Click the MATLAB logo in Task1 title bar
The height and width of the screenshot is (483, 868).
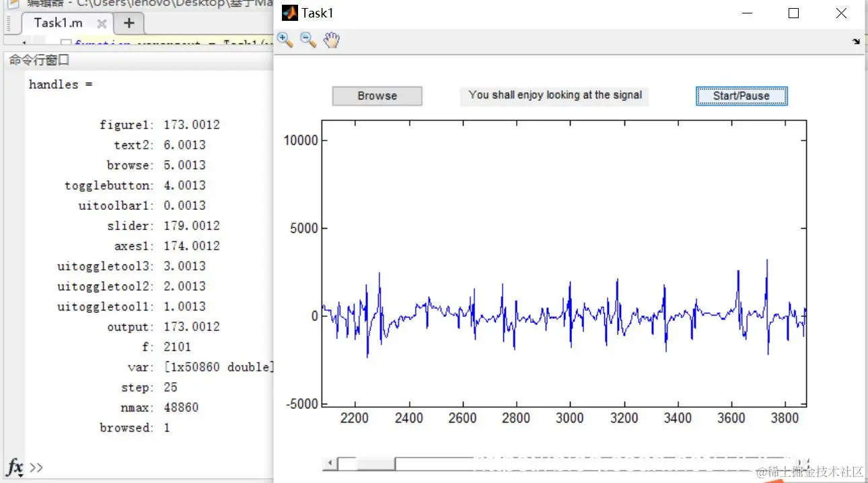click(x=289, y=13)
